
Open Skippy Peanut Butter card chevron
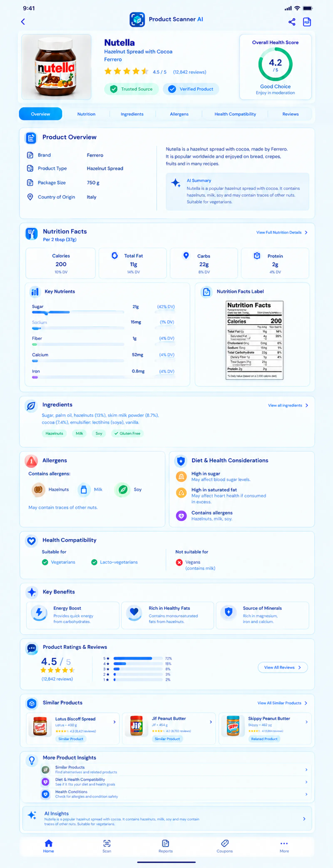[x=306, y=722]
